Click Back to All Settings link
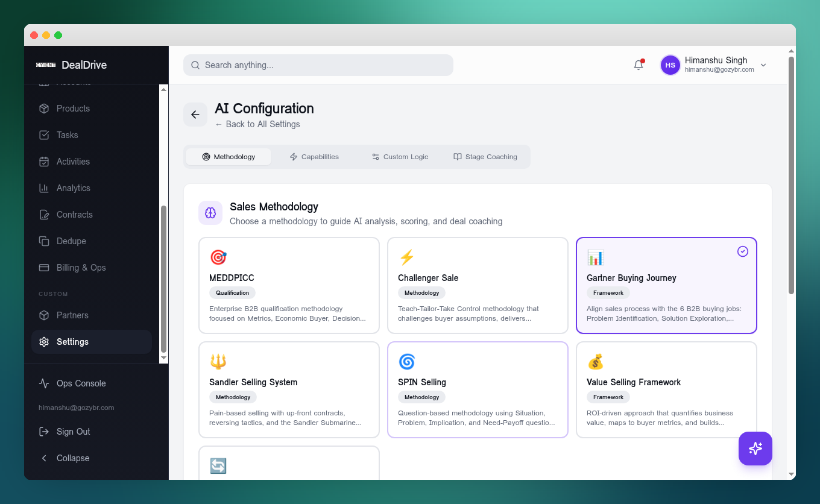Viewport: 820px width, 504px height. coord(257,124)
